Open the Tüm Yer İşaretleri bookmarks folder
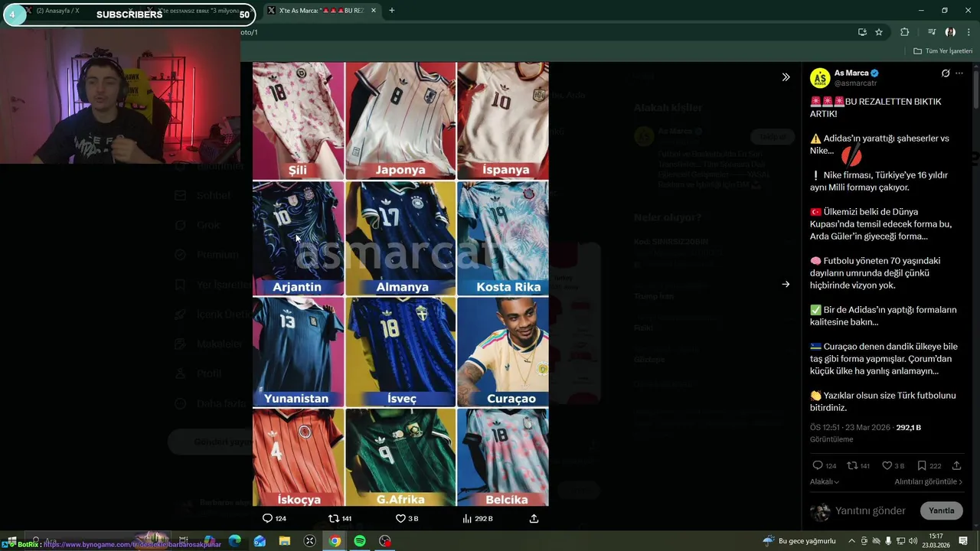Image resolution: width=980 pixels, height=551 pixels. [942, 51]
